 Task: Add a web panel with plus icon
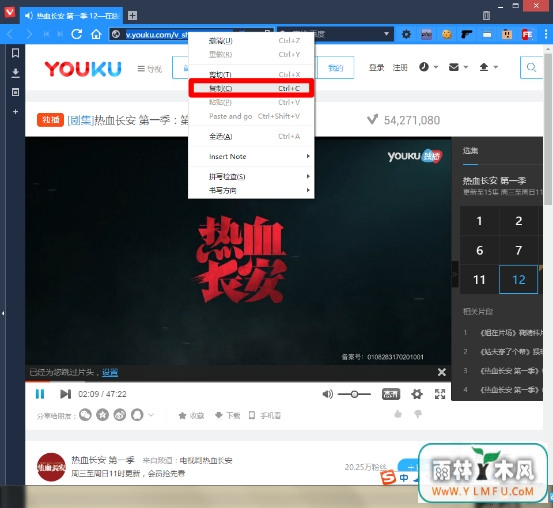point(15,112)
